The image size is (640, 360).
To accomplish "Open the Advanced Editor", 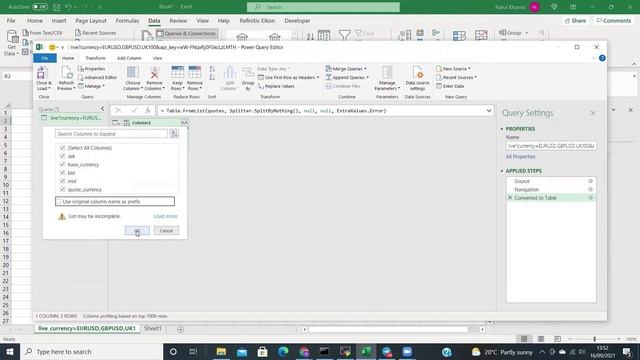I will point(97,78).
